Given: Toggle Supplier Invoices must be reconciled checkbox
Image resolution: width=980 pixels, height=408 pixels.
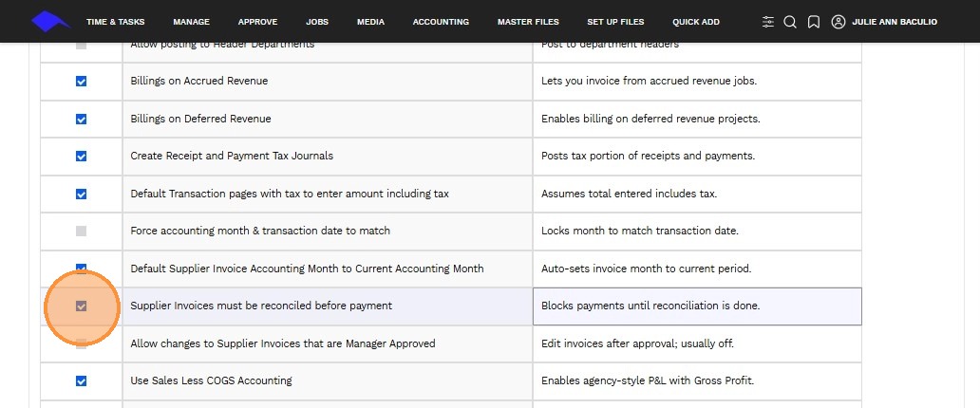Looking at the screenshot, I should pyautogui.click(x=81, y=306).
